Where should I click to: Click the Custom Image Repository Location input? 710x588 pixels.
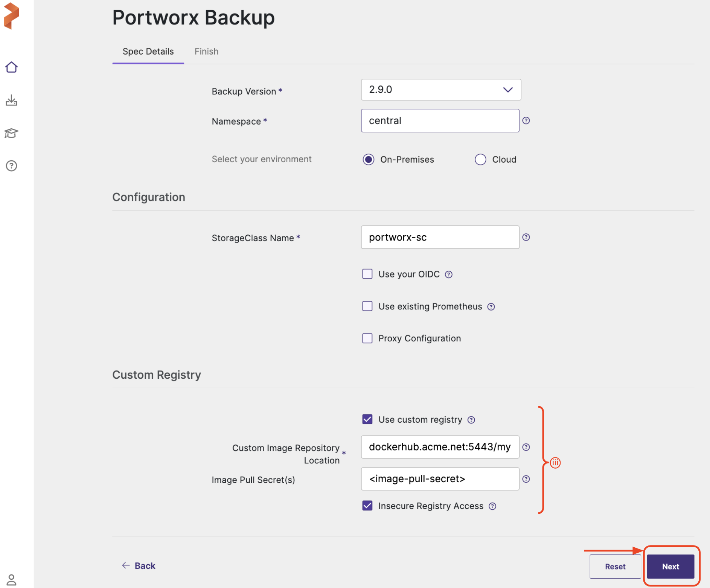click(440, 447)
